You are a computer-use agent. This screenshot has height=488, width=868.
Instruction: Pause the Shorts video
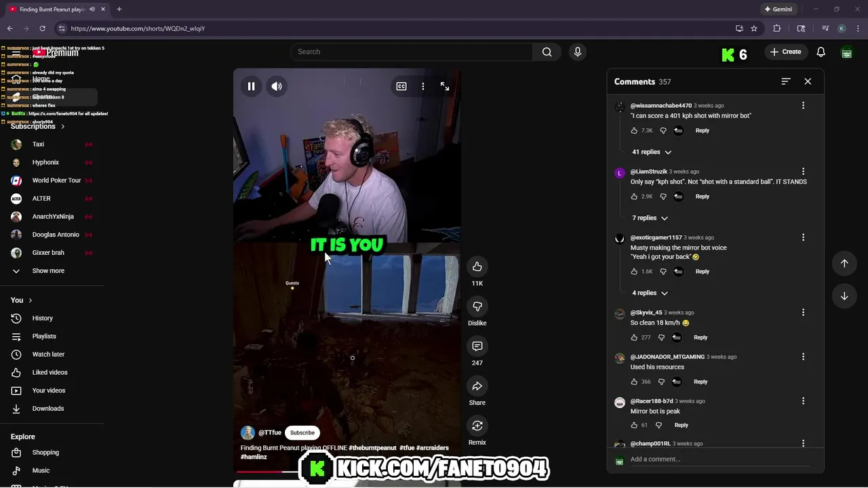251,86
